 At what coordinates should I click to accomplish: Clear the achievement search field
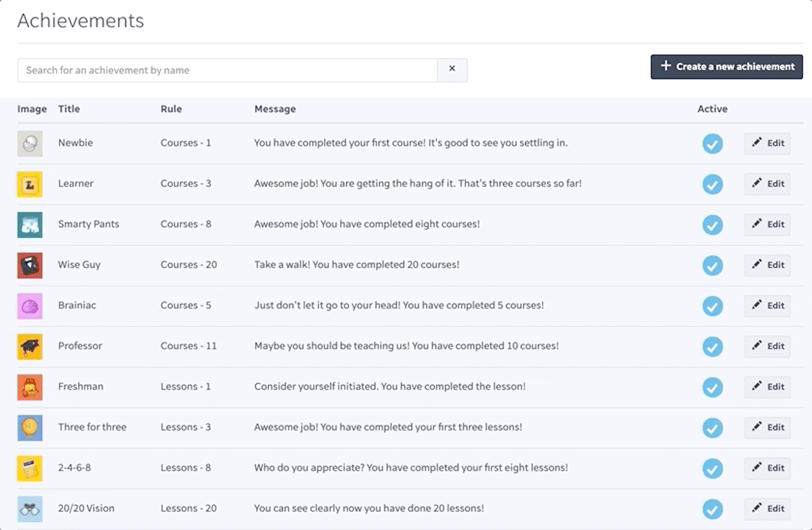click(451, 70)
